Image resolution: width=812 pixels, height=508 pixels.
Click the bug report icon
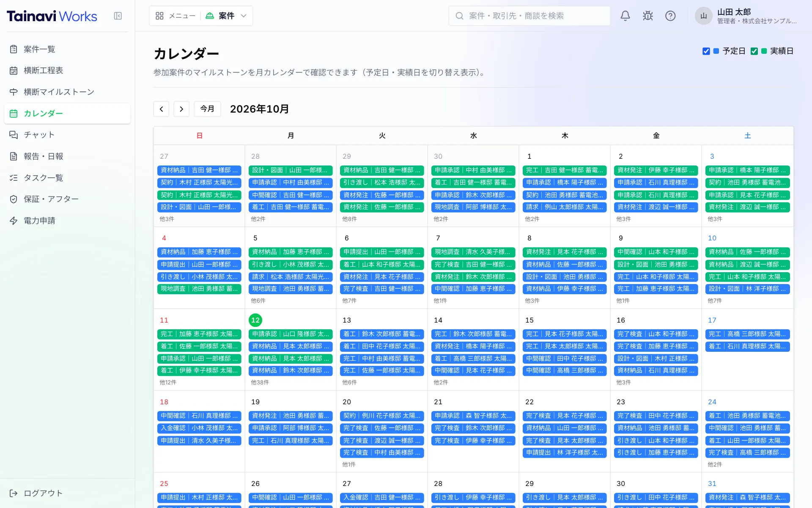pyautogui.click(x=647, y=16)
